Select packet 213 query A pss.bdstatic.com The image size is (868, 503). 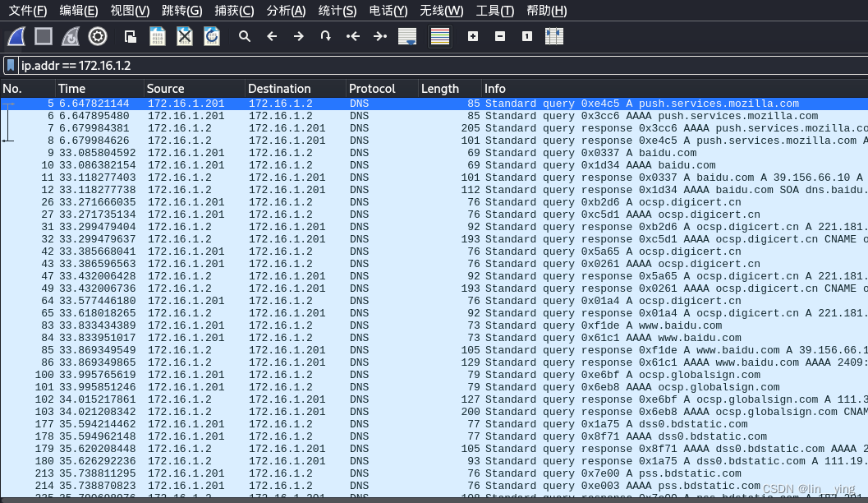[434, 473]
